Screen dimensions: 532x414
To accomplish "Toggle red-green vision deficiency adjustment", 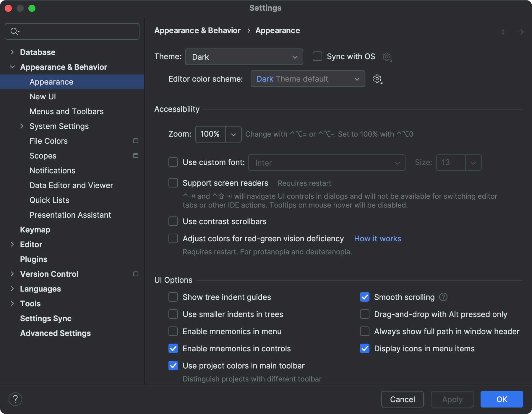I will (x=173, y=238).
